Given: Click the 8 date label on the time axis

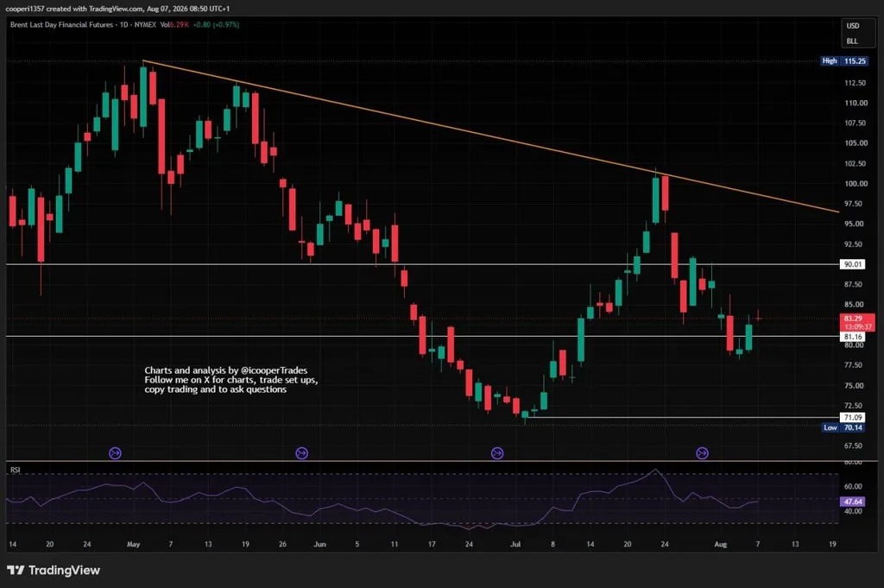Looking at the screenshot, I should tap(552, 545).
